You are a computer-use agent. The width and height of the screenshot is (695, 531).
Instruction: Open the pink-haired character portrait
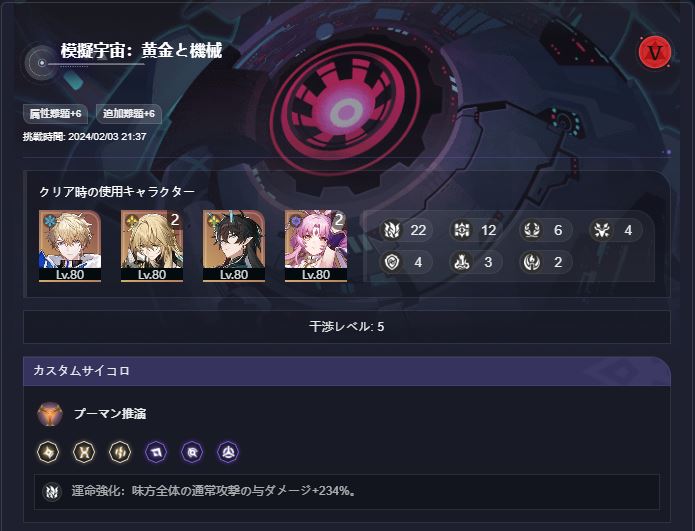click(x=316, y=246)
